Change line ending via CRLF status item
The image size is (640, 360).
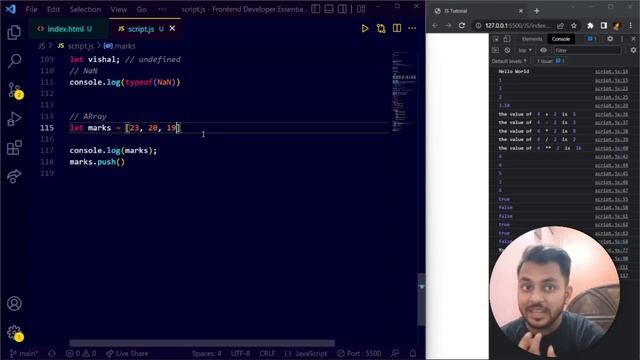click(267, 353)
